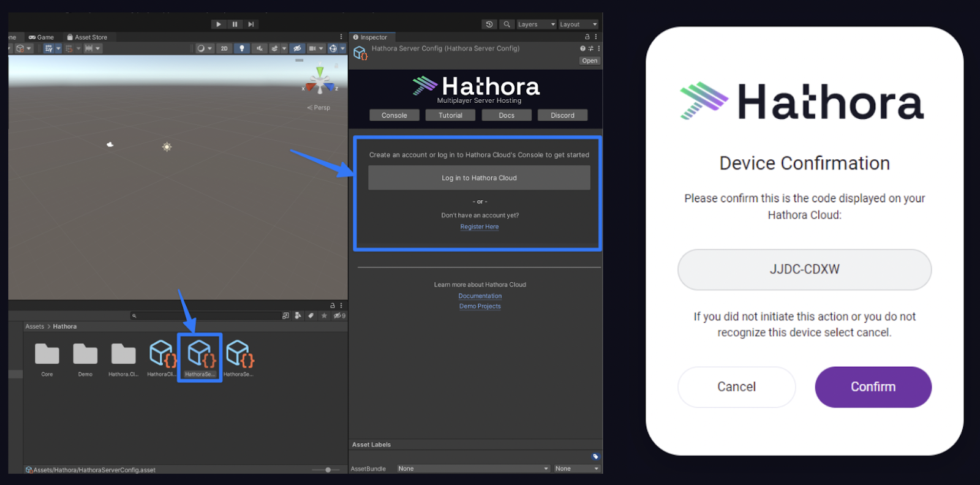Open the Hathora Server Config component menu
This screenshot has width=980, height=485.
pyautogui.click(x=599, y=48)
